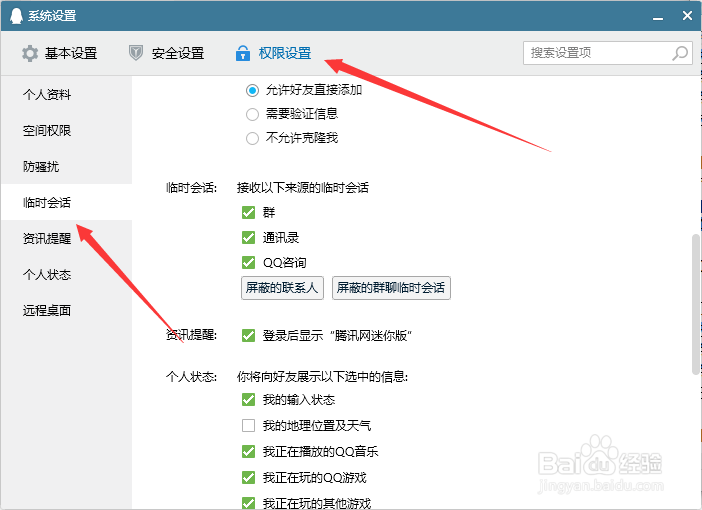This screenshot has height=510, width=702.
Task: Click the 系统设置 window title
Action: click(x=52, y=16)
